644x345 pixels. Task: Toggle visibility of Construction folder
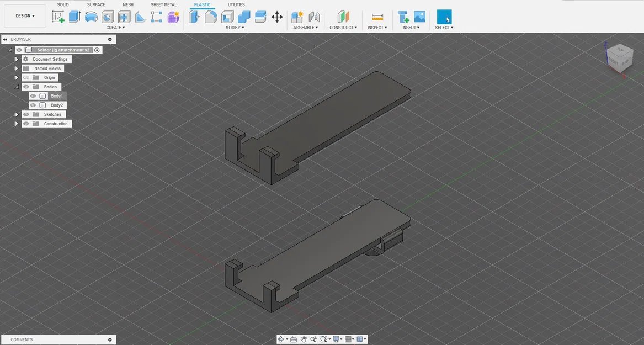click(x=26, y=124)
